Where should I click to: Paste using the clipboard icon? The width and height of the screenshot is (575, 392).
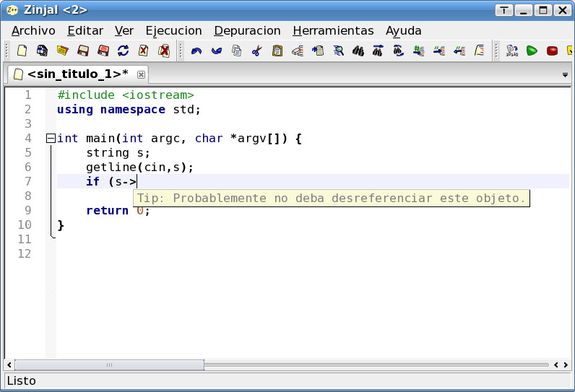(277, 51)
